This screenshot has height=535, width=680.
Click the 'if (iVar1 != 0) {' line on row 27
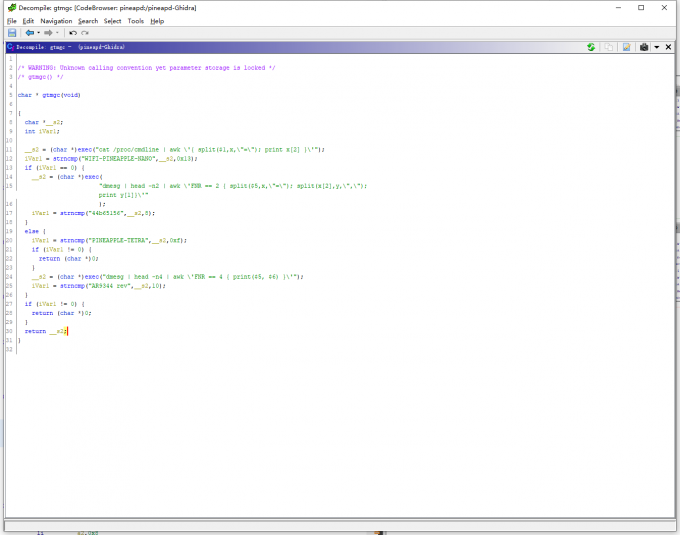(x=55, y=304)
